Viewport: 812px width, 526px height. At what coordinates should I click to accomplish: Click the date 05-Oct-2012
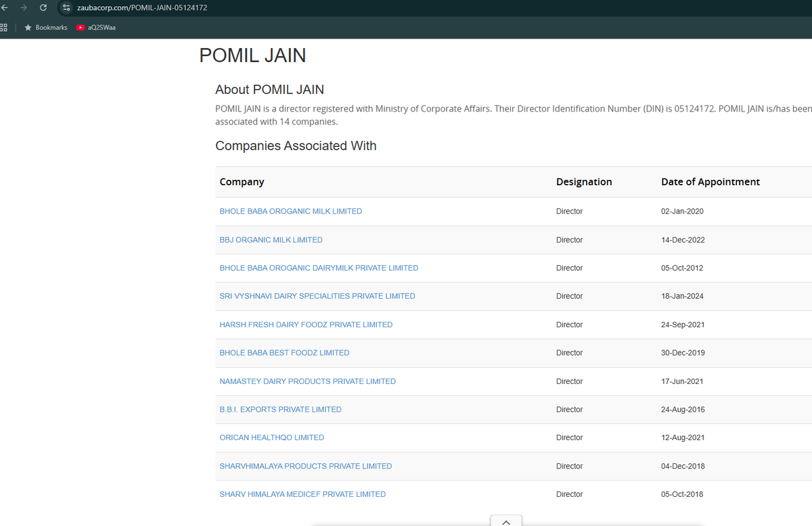pyautogui.click(x=682, y=268)
